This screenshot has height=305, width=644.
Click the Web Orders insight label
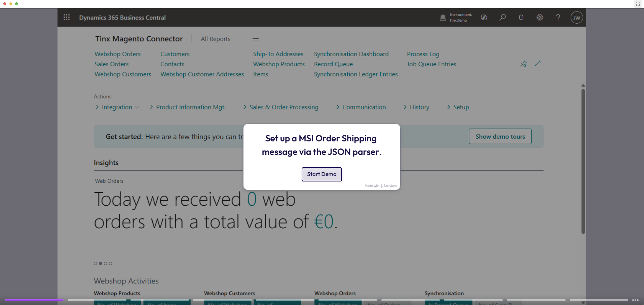pos(109,181)
